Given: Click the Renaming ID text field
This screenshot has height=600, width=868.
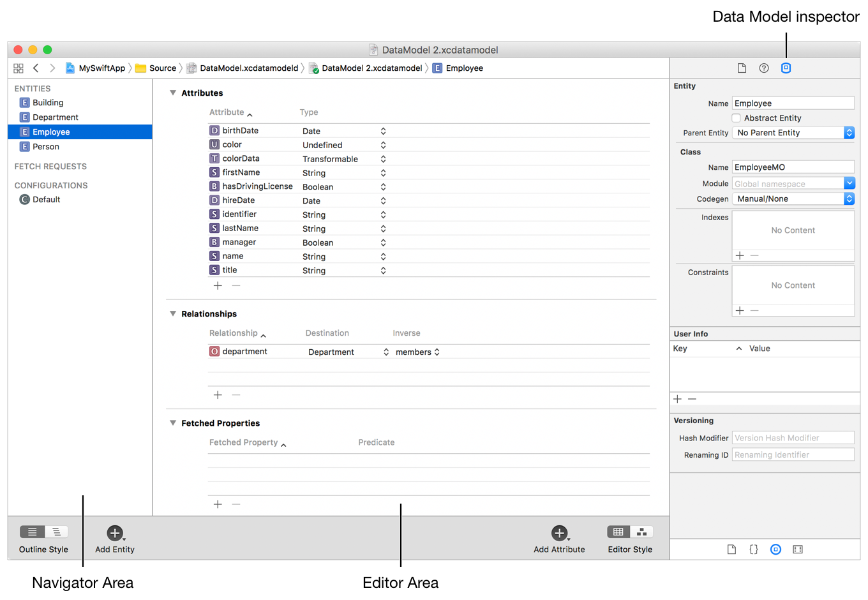Looking at the screenshot, I should [x=793, y=455].
